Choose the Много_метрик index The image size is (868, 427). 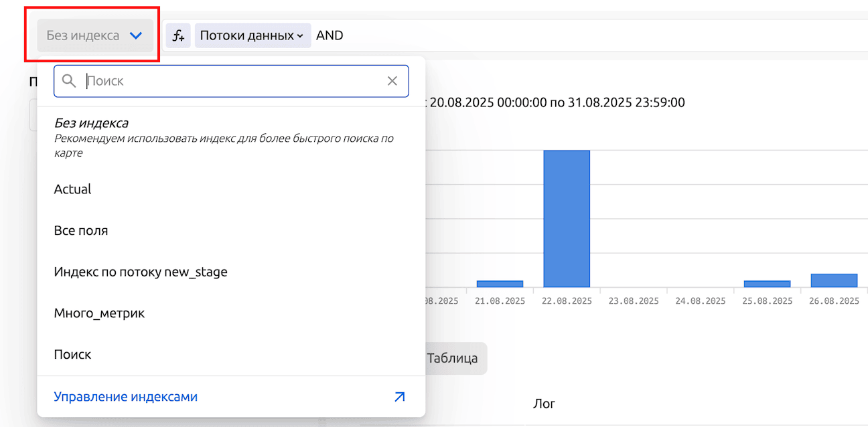coord(99,313)
